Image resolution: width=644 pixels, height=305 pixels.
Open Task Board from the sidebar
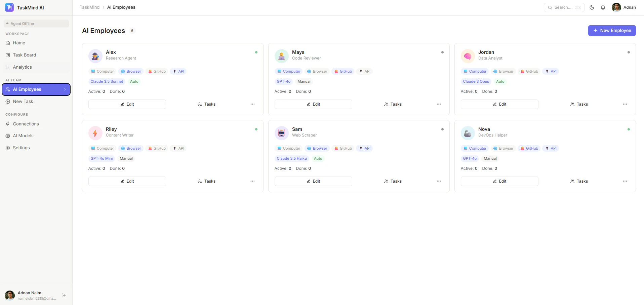(x=36, y=55)
